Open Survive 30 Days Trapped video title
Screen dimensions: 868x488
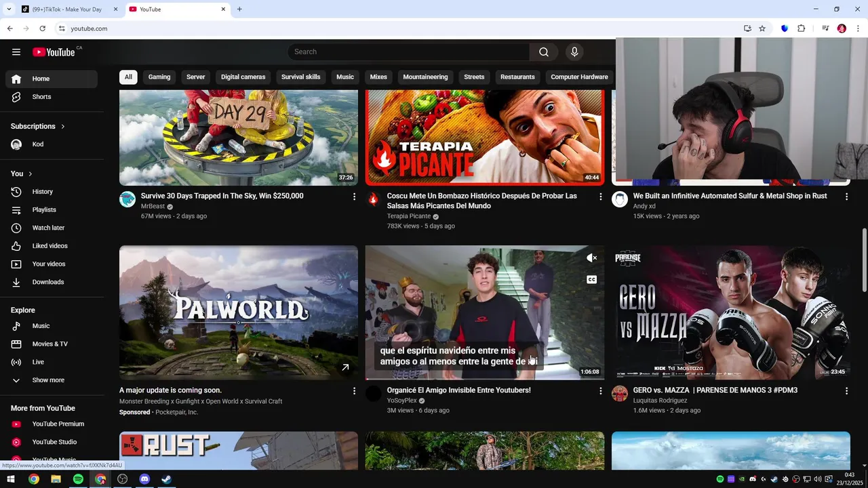(222, 196)
